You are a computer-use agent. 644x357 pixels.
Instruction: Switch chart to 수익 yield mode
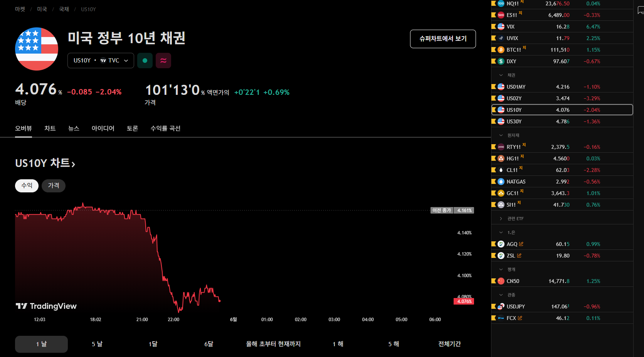coord(27,186)
